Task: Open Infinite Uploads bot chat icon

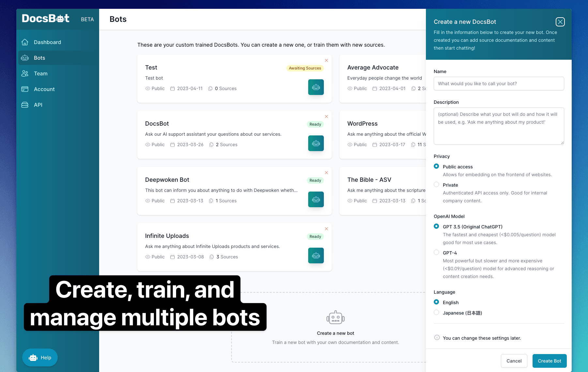Action: (316, 256)
